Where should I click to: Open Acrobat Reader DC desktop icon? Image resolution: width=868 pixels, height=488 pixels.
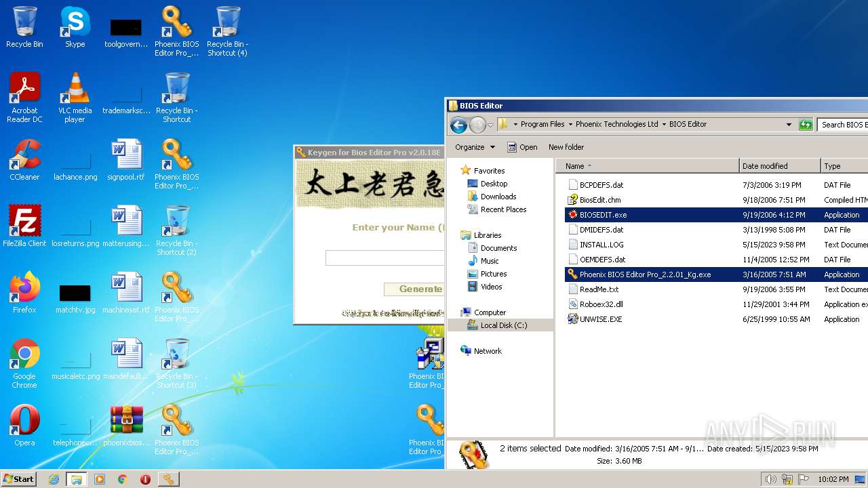pyautogui.click(x=24, y=98)
